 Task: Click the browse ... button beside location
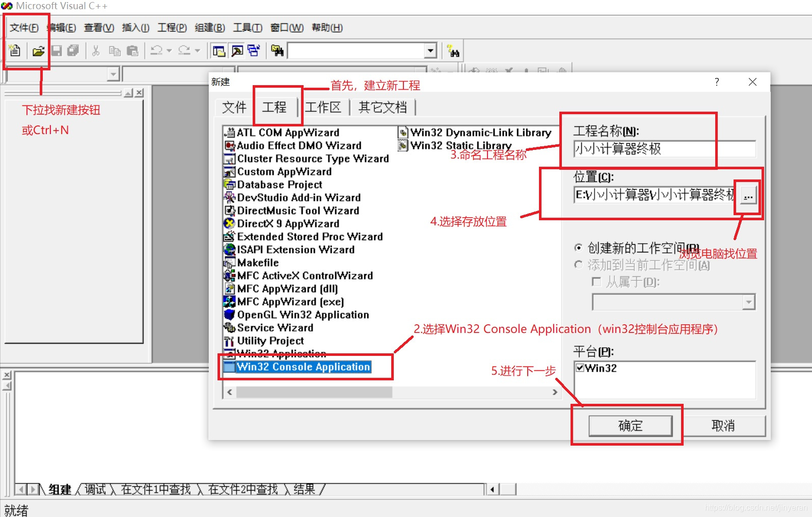pyautogui.click(x=748, y=195)
